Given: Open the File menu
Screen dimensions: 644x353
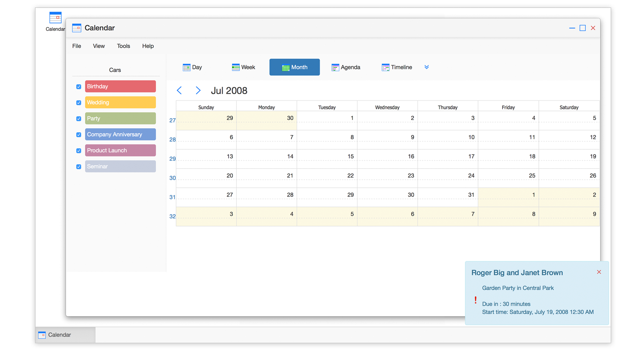Looking at the screenshot, I should [x=77, y=46].
